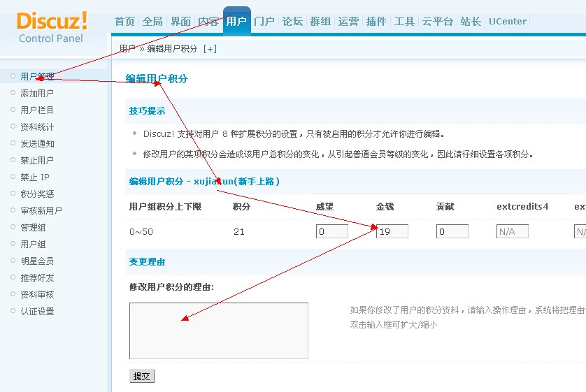The height and width of the screenshot is (392, 586).
Task: Click the [+] add shortcut link
Action: (x=210, y=49)
